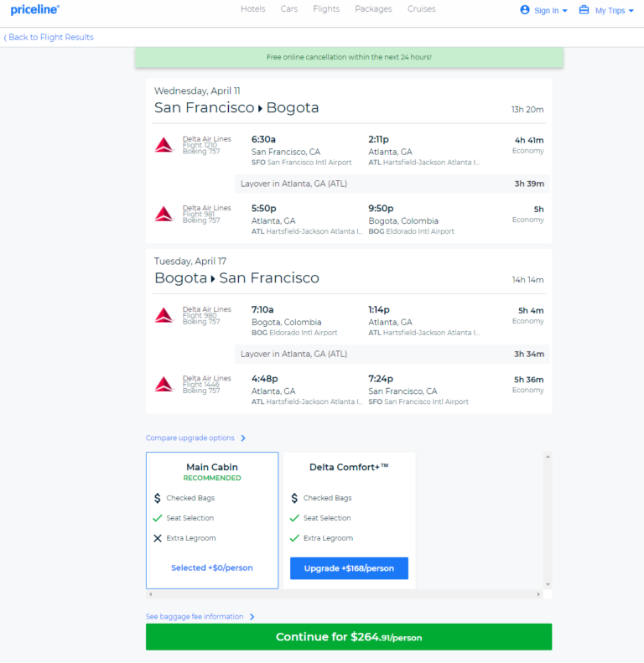Click the Layover in Atlanta 3h 34m row
This screenshot has width=644, height=663.
(392, 355)
